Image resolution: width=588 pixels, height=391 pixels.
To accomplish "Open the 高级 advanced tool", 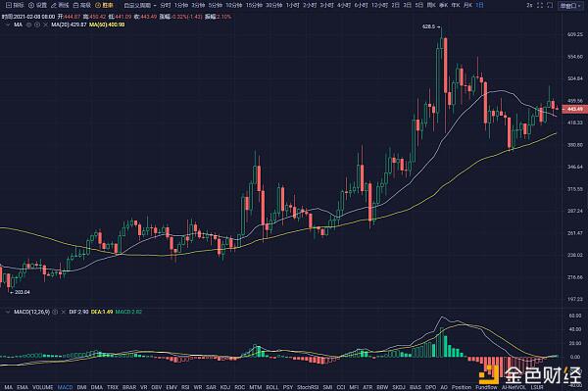I will (81, 5).
